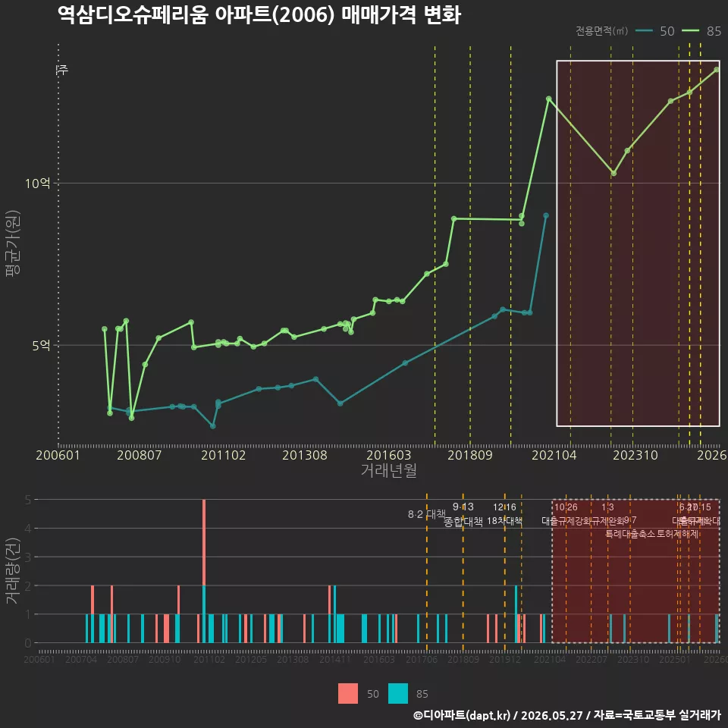Click 202104 label on the price chart axis
This screenshot has height=728, width=728.
[x=554, y=454]
